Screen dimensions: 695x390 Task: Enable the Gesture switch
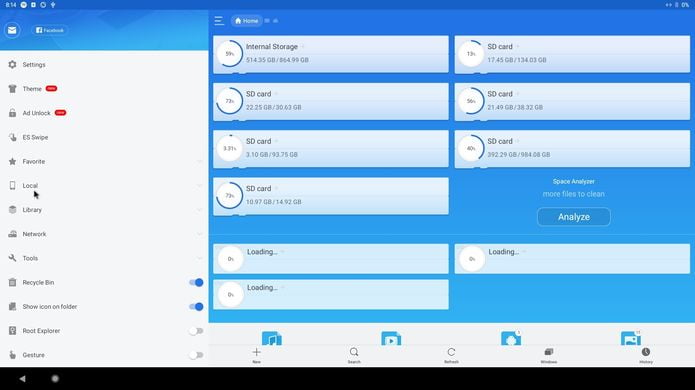[x=196, y=355]
